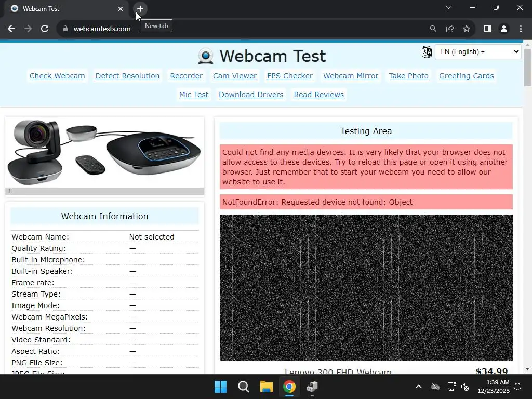This screenshot has width=532, height=399.
Task: Close the Webcam Test tab
Action: tap(121, 9)
